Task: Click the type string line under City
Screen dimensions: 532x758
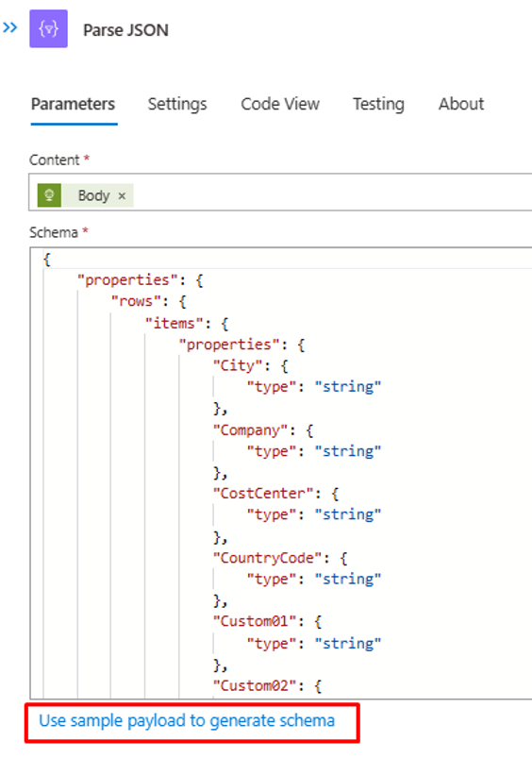Action: [314, 387]
